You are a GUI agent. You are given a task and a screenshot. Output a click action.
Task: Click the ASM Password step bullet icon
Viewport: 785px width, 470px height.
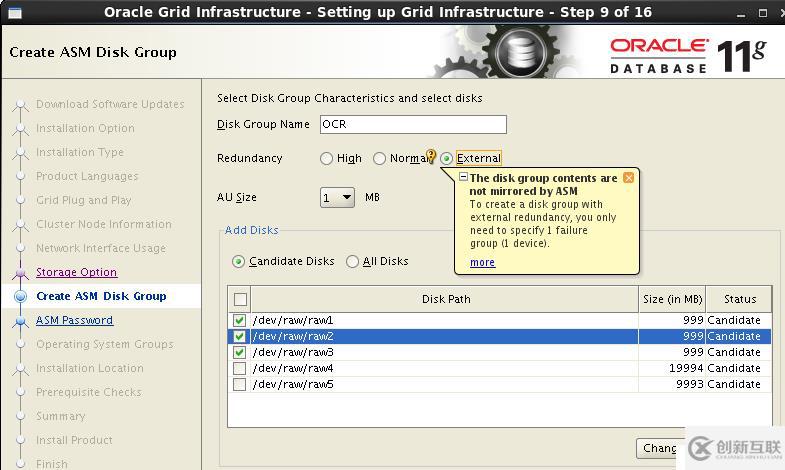(x=20, y=321)
